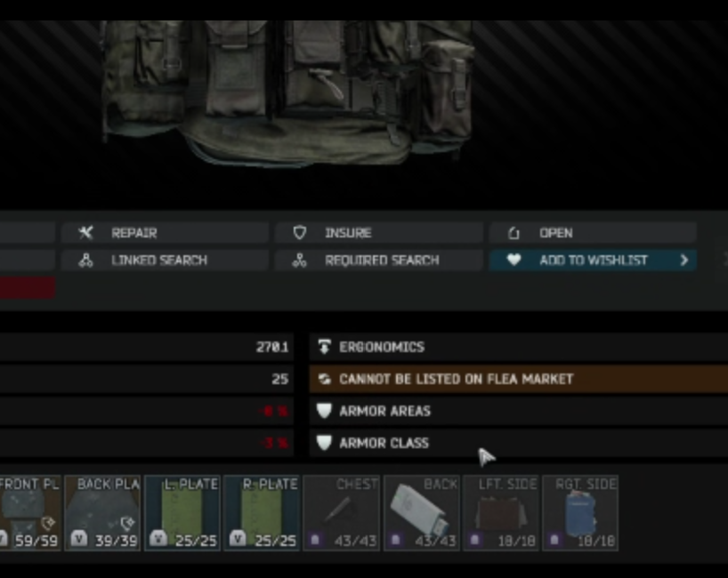This screenshot has width=728, height=578.
Task: Click the Armor Areas shield icon
Action: tap(324, 411)
